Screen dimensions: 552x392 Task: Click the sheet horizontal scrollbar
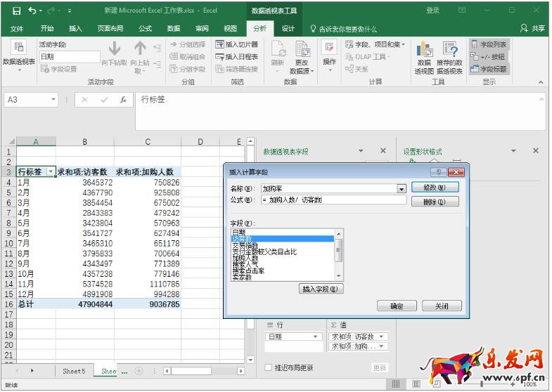pyautogui.click(x=204, y=371)
